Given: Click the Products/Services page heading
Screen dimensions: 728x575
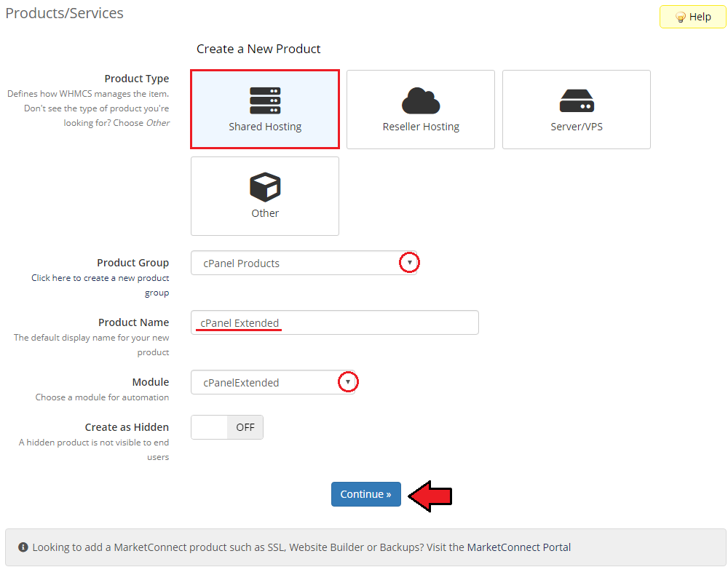Looking at the screenshot, I should [x=65, y=13].
